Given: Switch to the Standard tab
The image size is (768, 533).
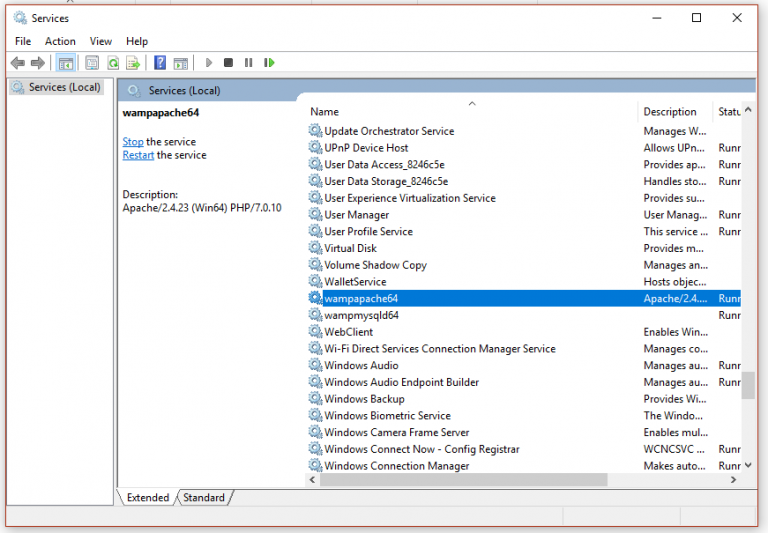Looking at the screenshot, I should click(204, 497).
